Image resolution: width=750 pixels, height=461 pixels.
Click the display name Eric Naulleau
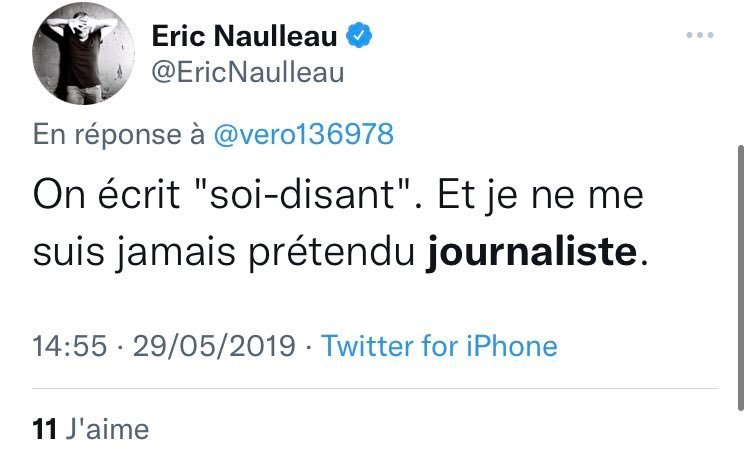tap(244, 37)
